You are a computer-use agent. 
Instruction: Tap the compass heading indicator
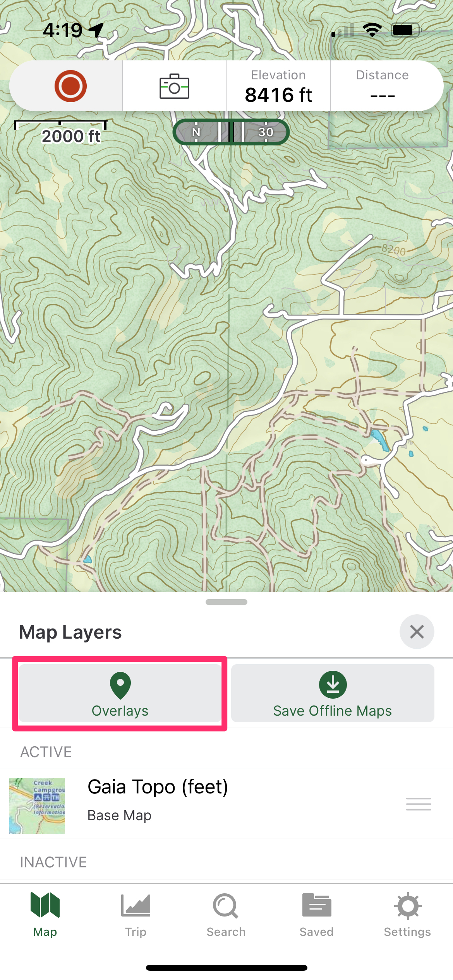(231, 132)
